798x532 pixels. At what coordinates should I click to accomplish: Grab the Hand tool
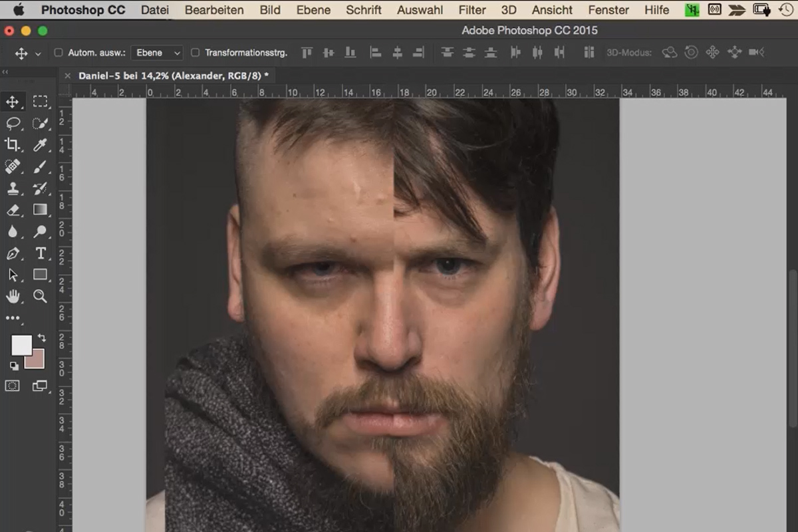(x=15, y=296)
